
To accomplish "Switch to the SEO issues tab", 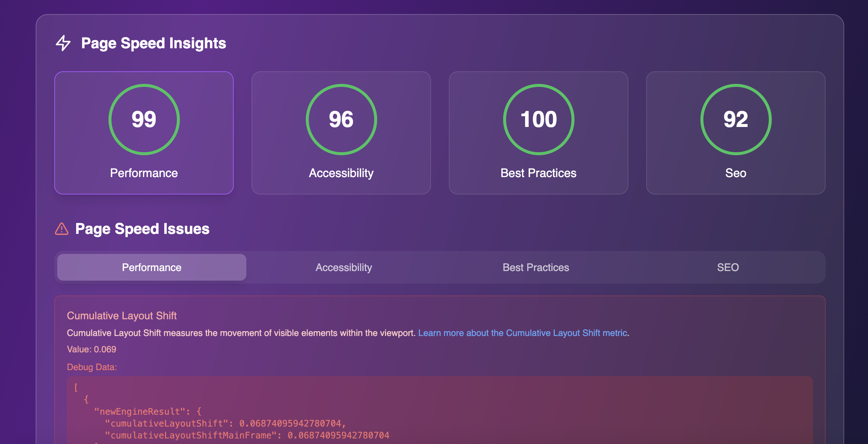I will tap(728, 267).
